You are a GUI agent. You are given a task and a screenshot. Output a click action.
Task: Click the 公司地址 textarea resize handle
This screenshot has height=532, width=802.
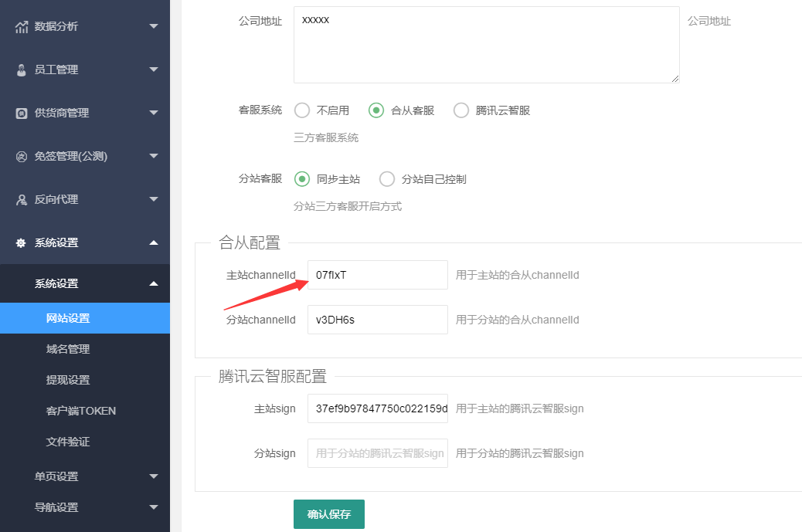pyautogui.click(x=675, y=78)
